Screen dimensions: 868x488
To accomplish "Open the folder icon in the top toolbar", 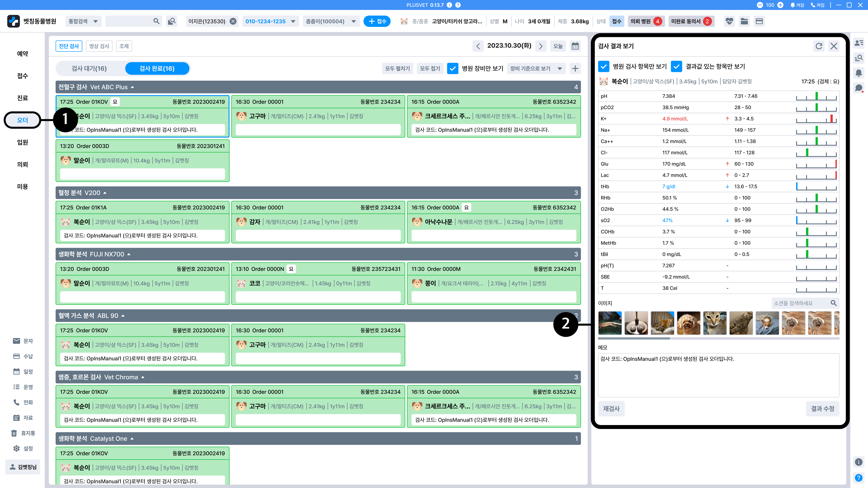I will [744, 21].
